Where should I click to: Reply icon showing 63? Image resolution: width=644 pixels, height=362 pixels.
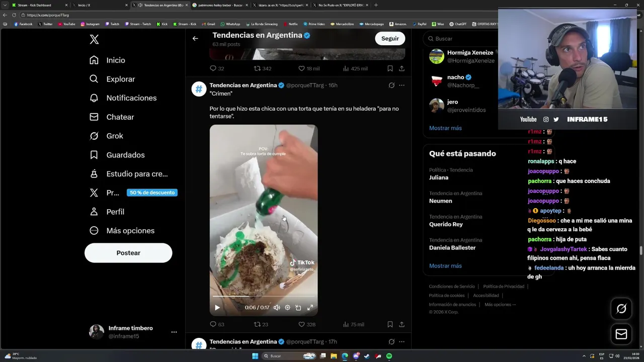213,325
